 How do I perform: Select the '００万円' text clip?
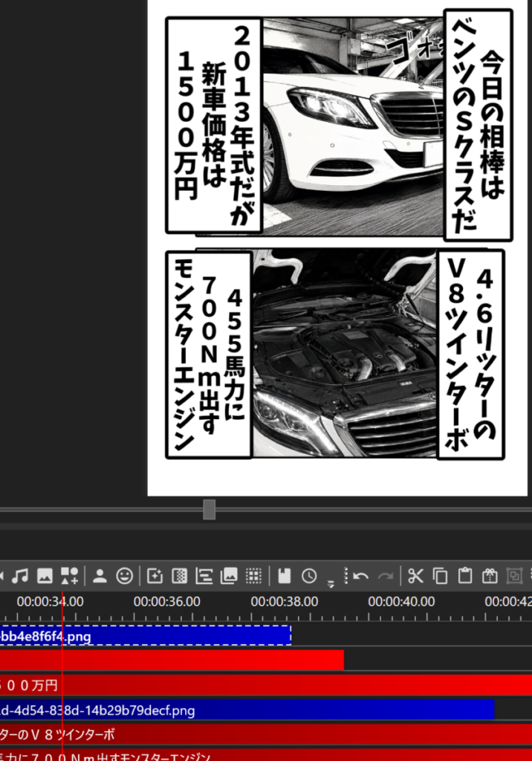[266, 685]
